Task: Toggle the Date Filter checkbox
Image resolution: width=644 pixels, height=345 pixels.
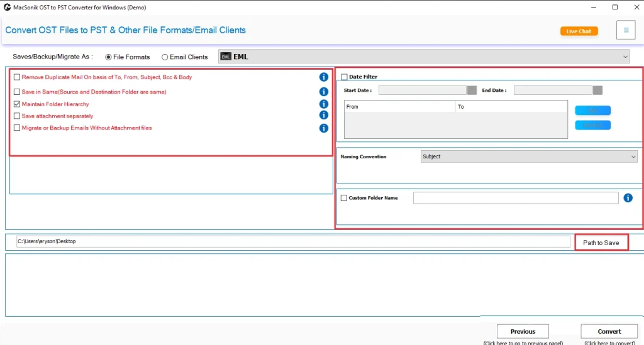Action: point(344,77)
